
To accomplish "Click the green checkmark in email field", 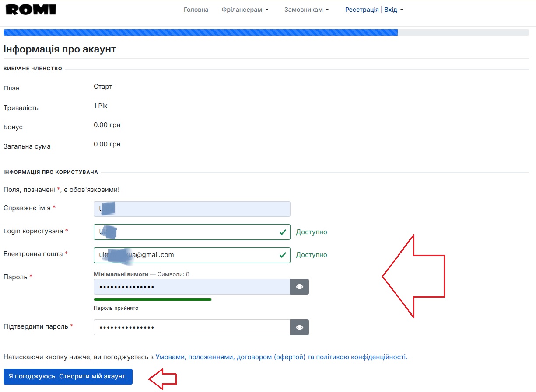I will coord(283,255).
